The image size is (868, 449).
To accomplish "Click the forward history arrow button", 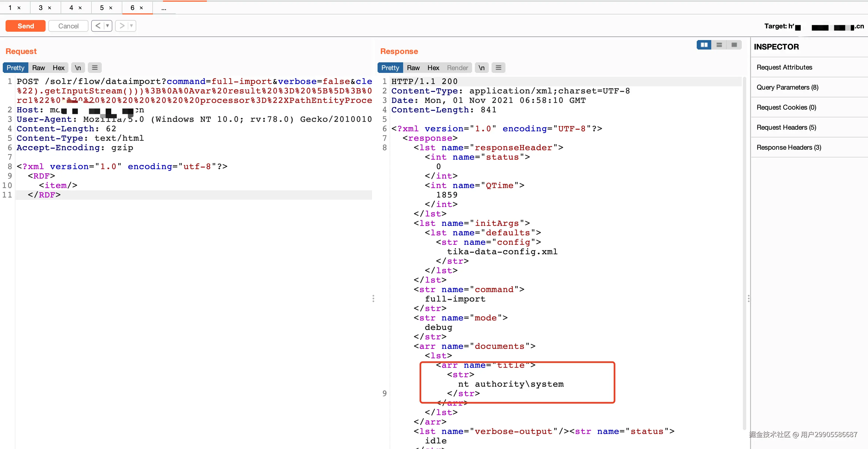I will 122,26.
